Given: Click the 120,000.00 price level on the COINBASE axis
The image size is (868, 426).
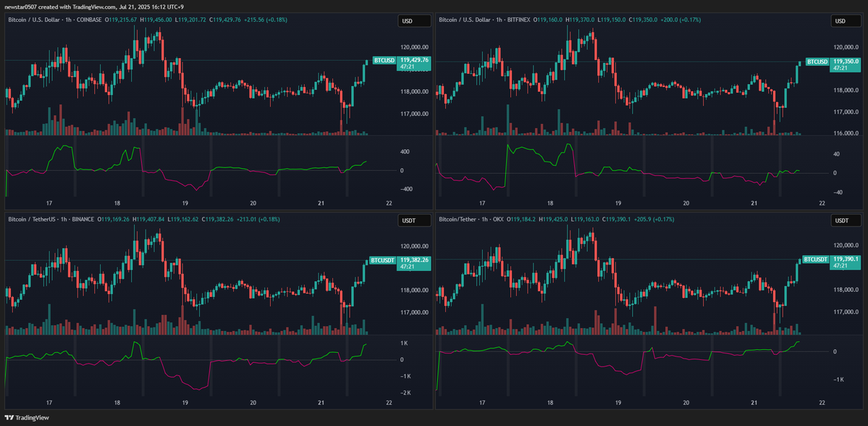Looking at the screenshot, I should 414,48.
